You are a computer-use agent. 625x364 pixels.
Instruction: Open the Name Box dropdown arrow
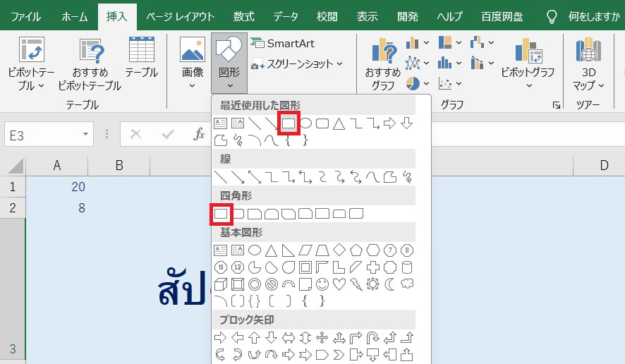pos(85,134)
